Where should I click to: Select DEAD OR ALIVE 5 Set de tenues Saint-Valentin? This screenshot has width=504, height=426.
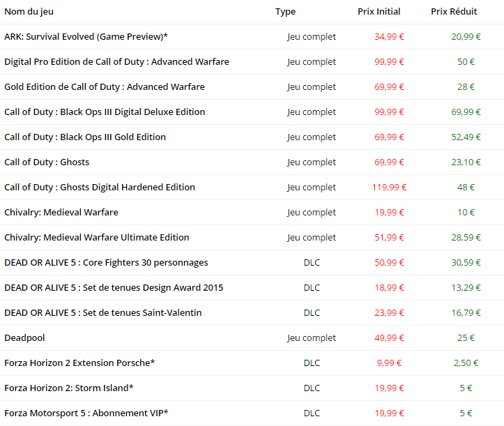pyautogui.click(x=103, y=313)
